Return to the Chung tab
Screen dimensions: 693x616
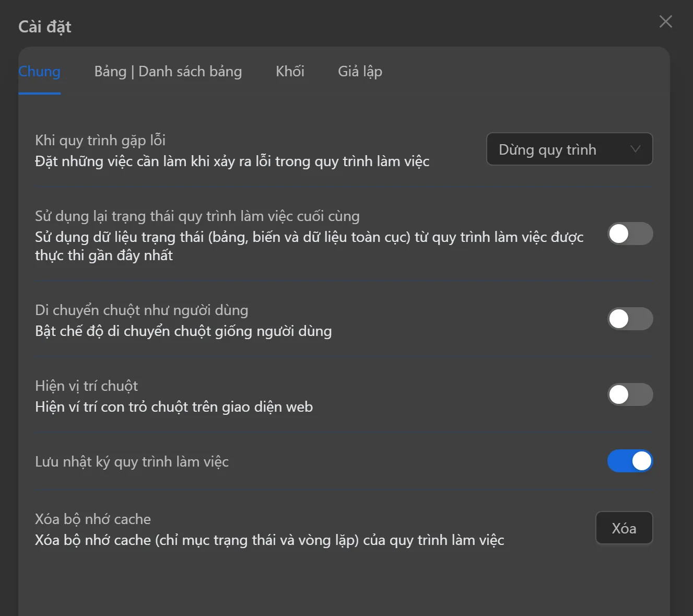click(39, 72)
